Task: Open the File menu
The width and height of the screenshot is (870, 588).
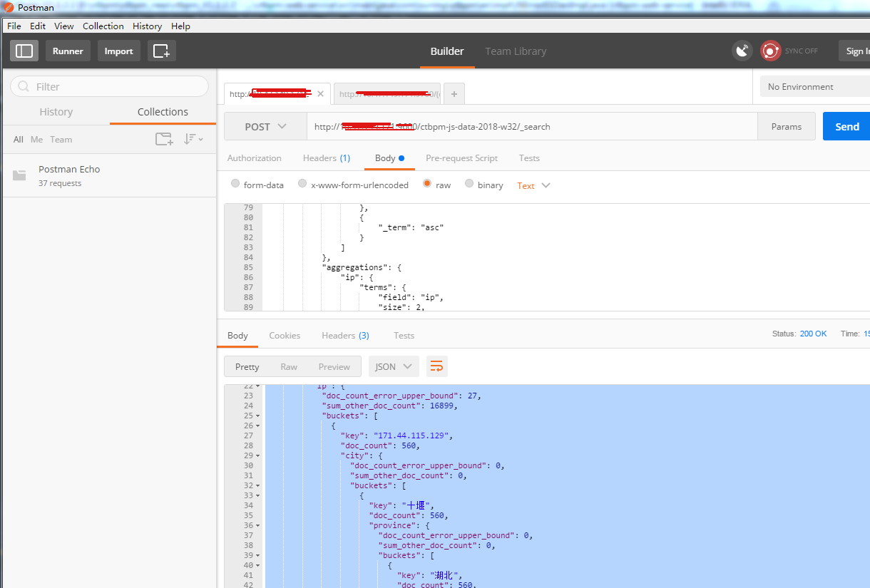Action: [14, 26]
